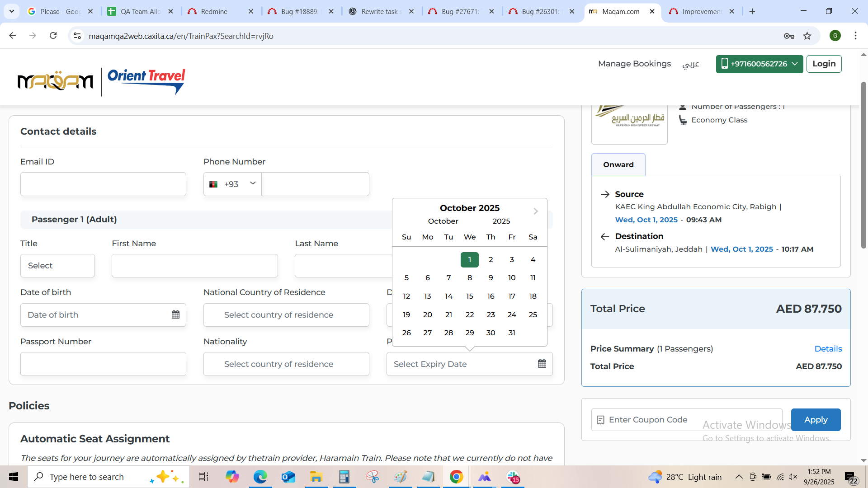Open price summary Details link
Viewport: 868px width, 488px height.
coord(828,349)
